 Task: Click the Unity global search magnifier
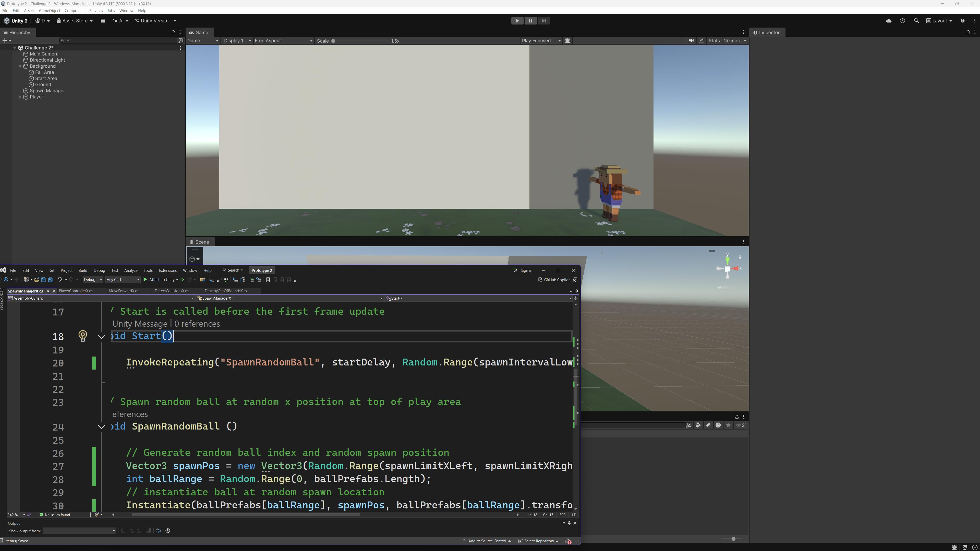[916, 21]
